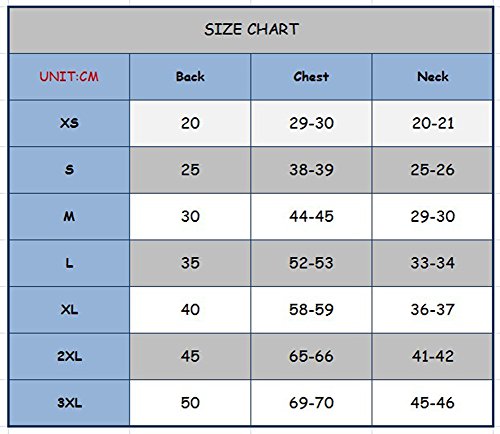Select the S size row label
The width and height of the screenshot is (500, 434).
pos(69,170)
